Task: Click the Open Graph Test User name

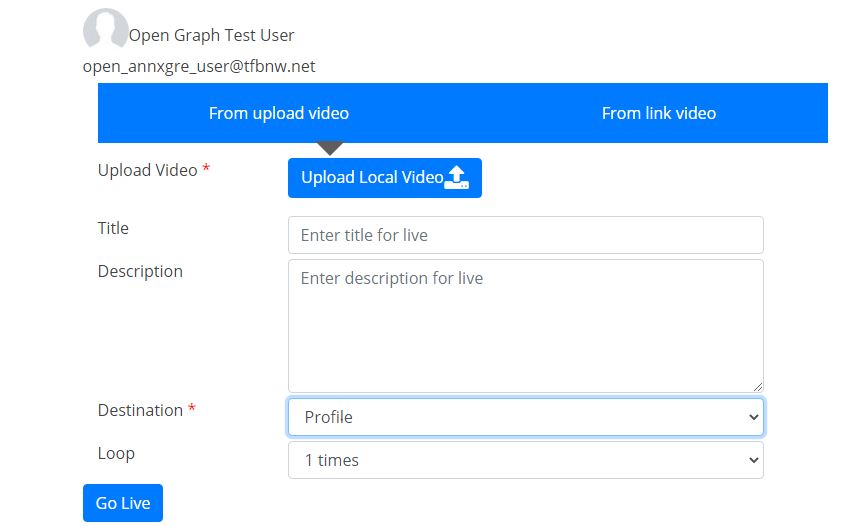Action: coord(211,35)
